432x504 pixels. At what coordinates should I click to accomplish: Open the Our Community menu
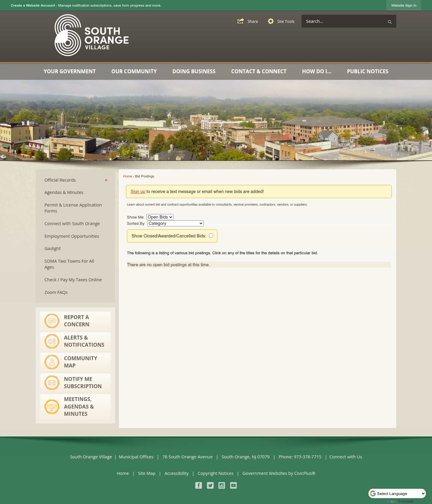(x=134, y=71)
